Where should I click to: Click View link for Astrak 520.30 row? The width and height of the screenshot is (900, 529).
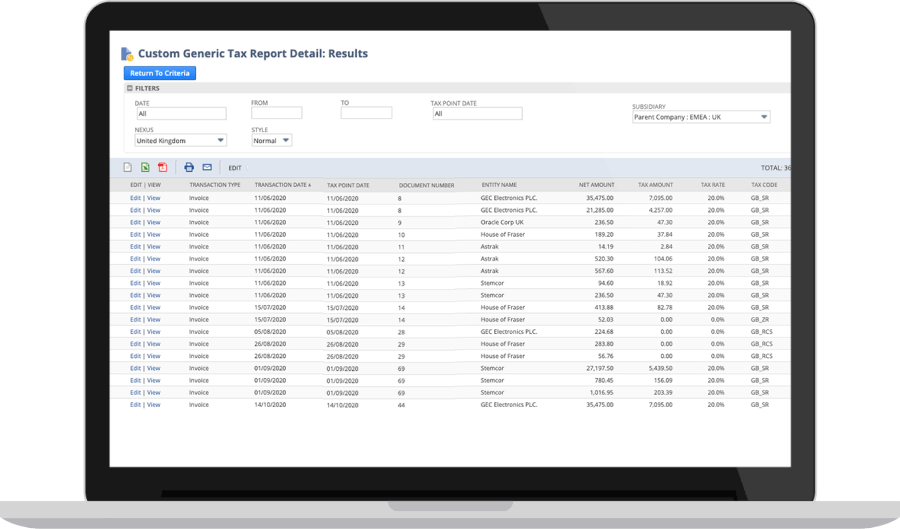coord(153,259)
